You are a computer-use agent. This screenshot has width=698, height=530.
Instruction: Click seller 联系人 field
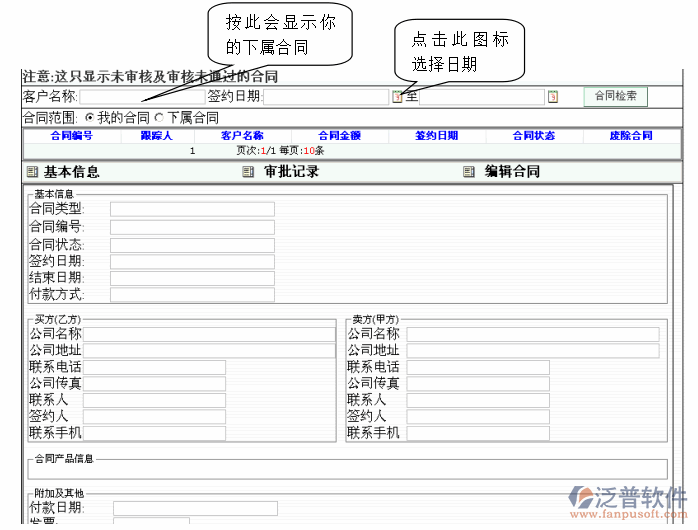pos(478,400)
